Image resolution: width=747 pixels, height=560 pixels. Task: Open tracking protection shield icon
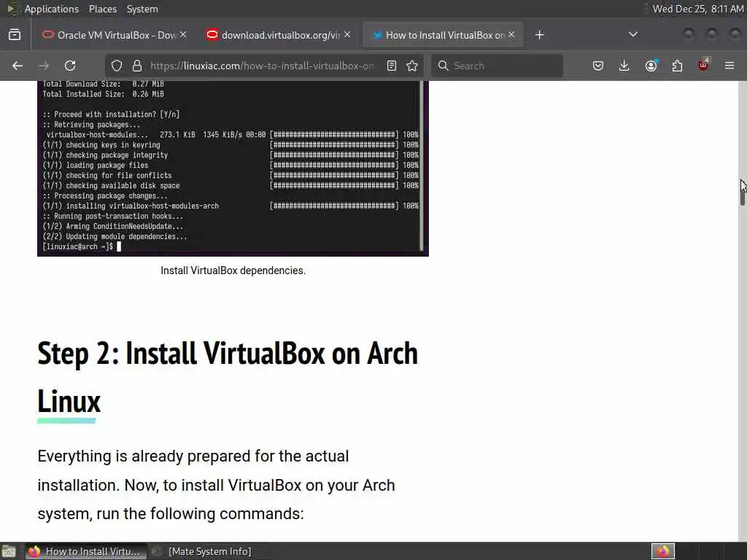tap(117, 66)
